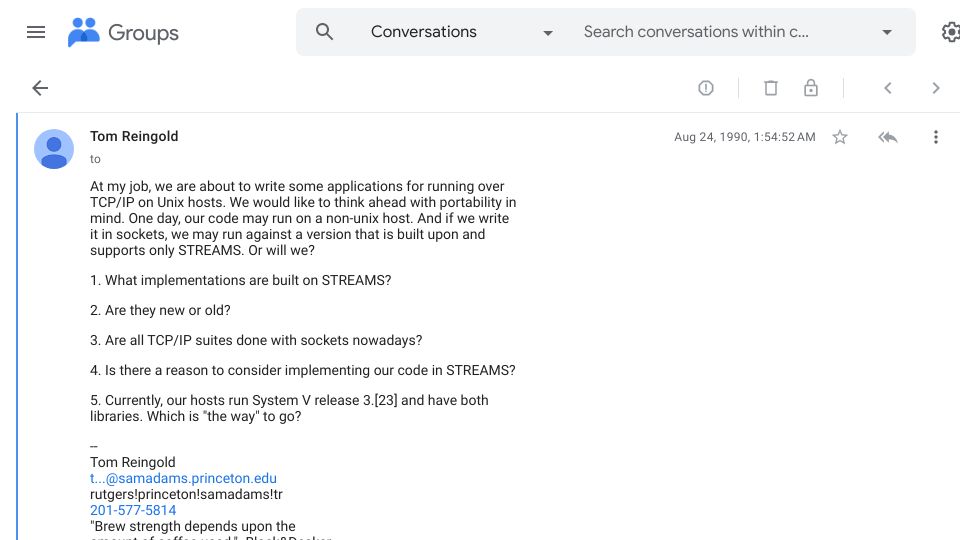Screen dimensions: 960x540
Task: Go to next conversation chevron
Action: pyautogui.click(x=936, y=88)
